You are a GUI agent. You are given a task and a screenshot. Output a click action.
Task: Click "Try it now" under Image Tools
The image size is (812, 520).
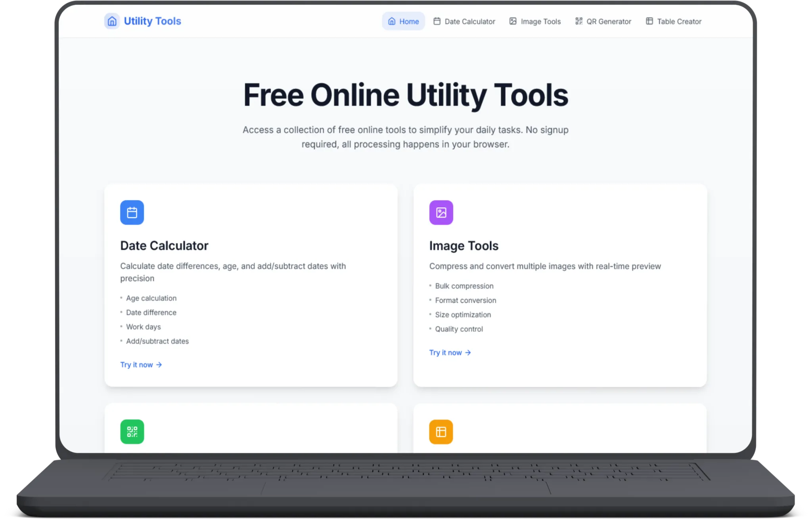446,353
